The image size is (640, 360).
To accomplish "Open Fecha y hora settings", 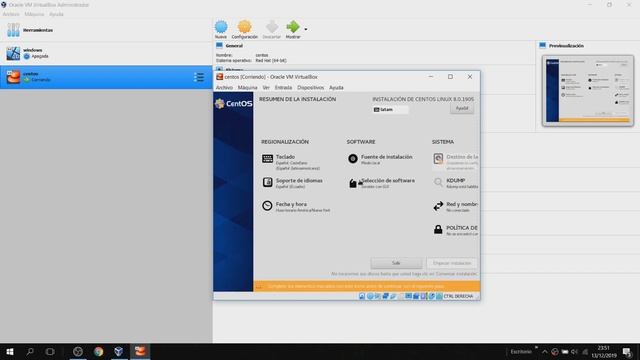I will click(296, 207).
